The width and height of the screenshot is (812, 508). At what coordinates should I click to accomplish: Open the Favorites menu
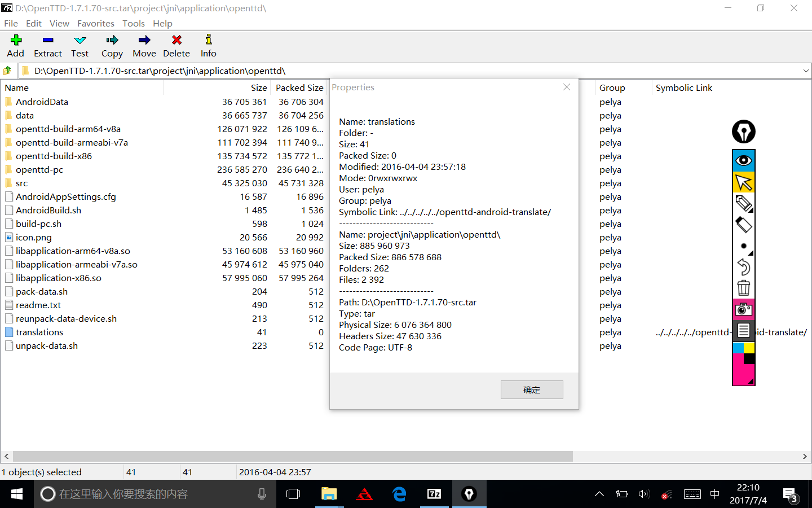click(96, 23)
